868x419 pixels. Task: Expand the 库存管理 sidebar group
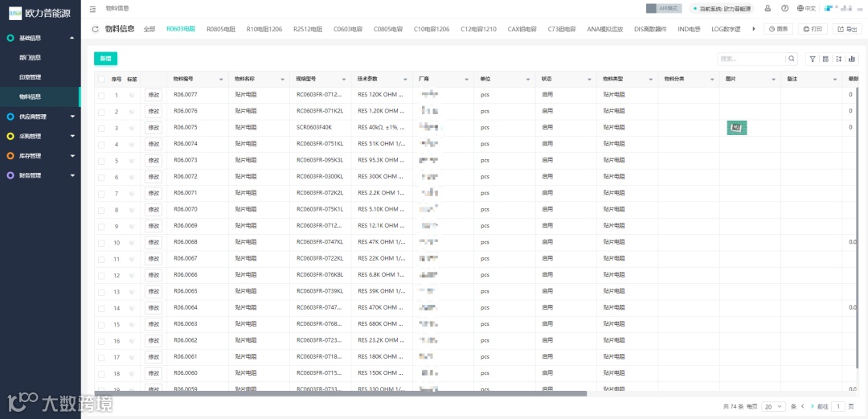click(72, 156)
